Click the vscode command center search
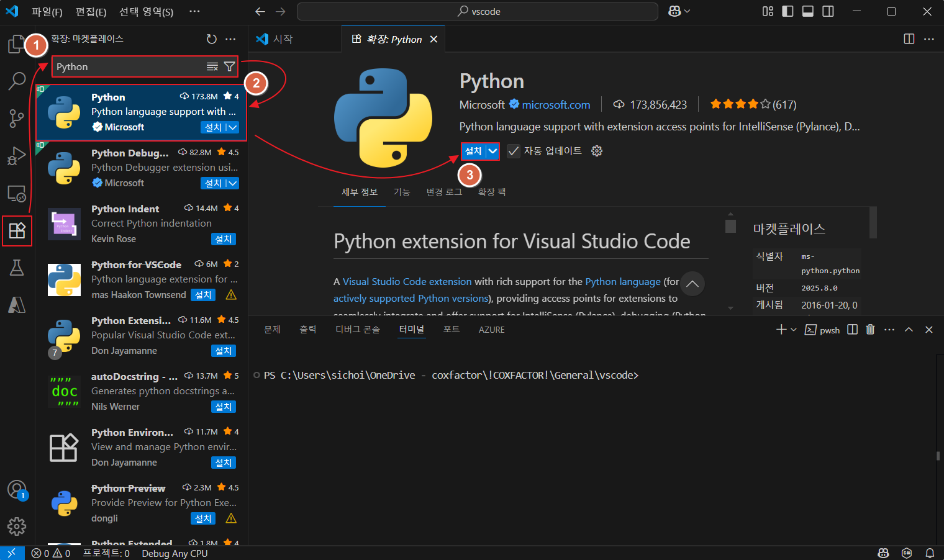This screenshot has width=944, height=560. coord(477,11)
